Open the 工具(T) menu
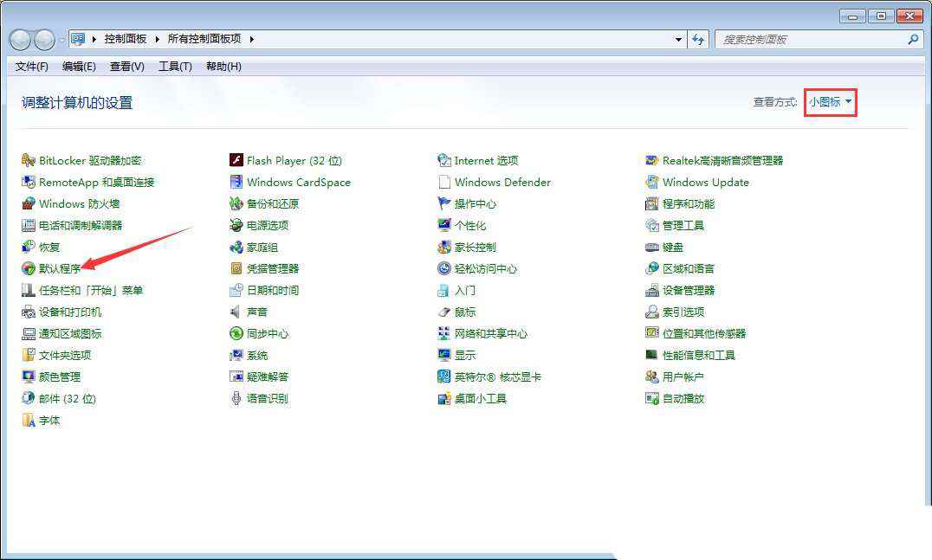This screenshot has height=560, width=932. [175, 67]
